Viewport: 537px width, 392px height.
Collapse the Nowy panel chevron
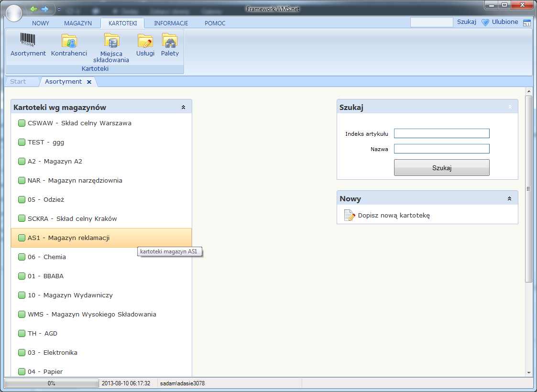[510, 198]
